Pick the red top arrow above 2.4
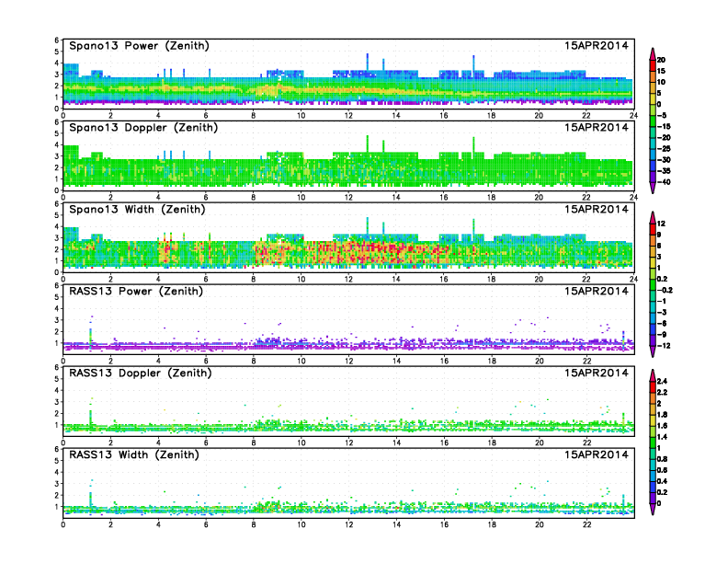 coord(653,375)
